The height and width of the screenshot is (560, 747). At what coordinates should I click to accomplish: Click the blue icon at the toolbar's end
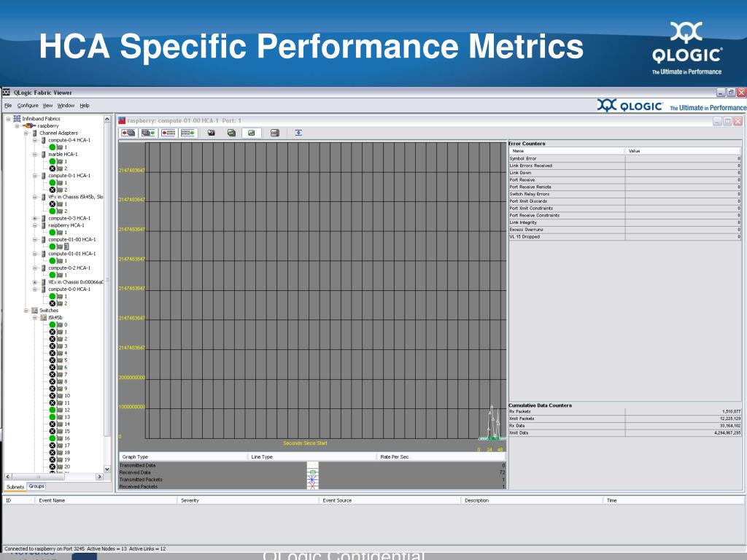(298, 133)
